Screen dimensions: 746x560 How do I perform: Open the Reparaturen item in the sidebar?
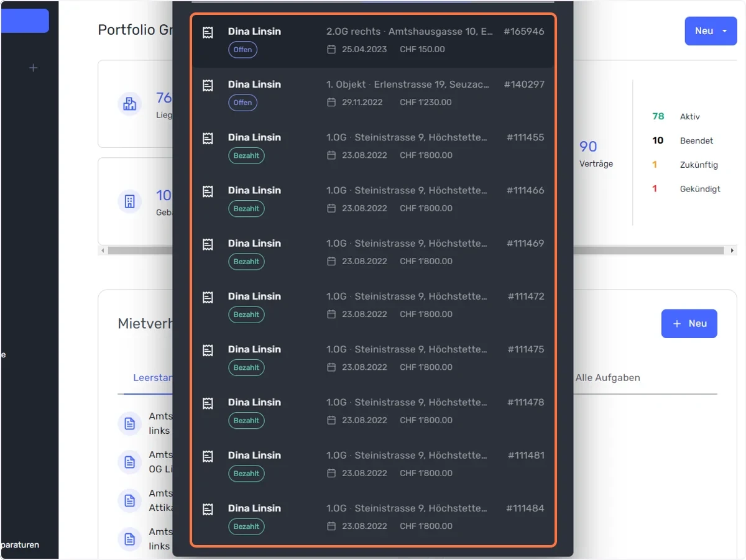click(20, 544)
